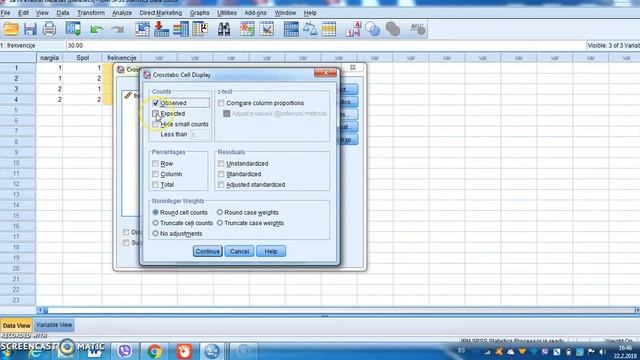Click the Variables info icon
The height and width of the screenshot is (360, 640).
point(181,29)
